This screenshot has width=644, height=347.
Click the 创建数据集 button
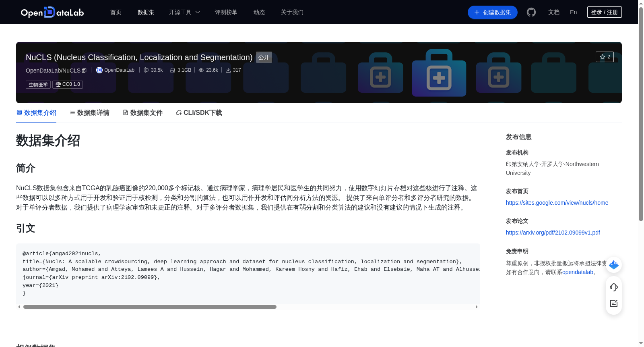tap(492, 12)
